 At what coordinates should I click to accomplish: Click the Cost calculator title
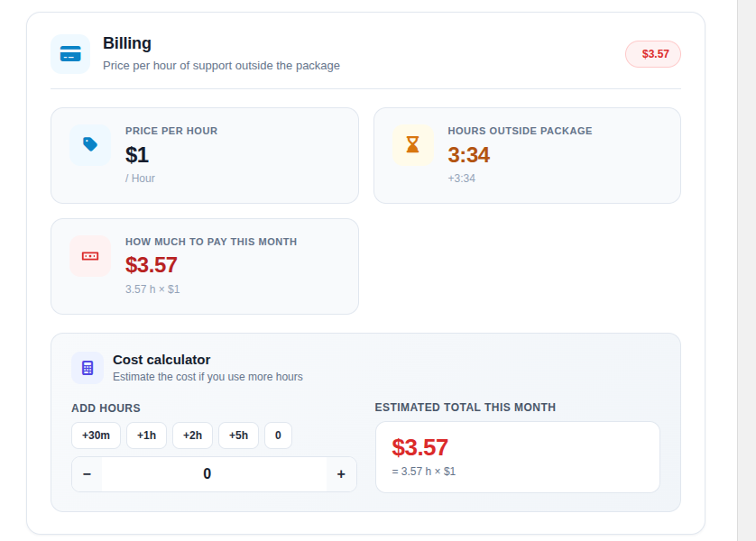[x=161, y=360]
